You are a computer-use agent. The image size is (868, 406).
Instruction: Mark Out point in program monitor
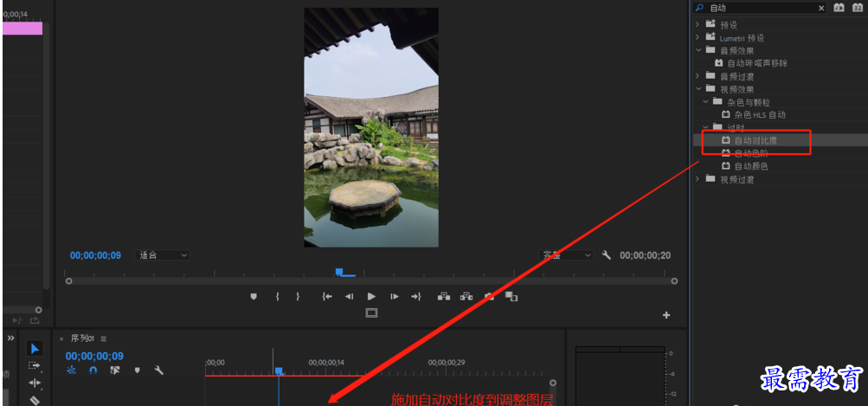[x=298, y=297]
